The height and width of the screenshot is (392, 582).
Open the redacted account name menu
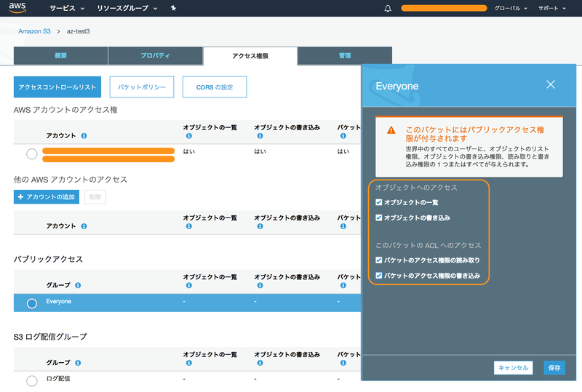(x=444, y=8)
